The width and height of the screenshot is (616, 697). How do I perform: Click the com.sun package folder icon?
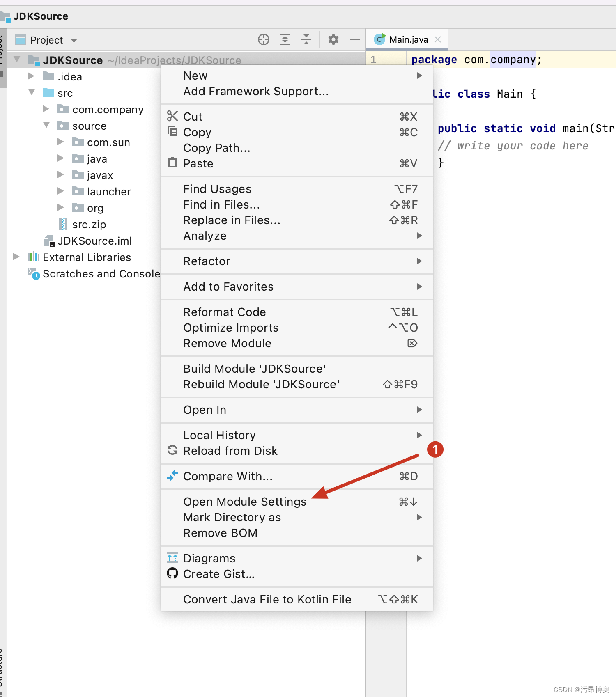[x=78, y=142]
